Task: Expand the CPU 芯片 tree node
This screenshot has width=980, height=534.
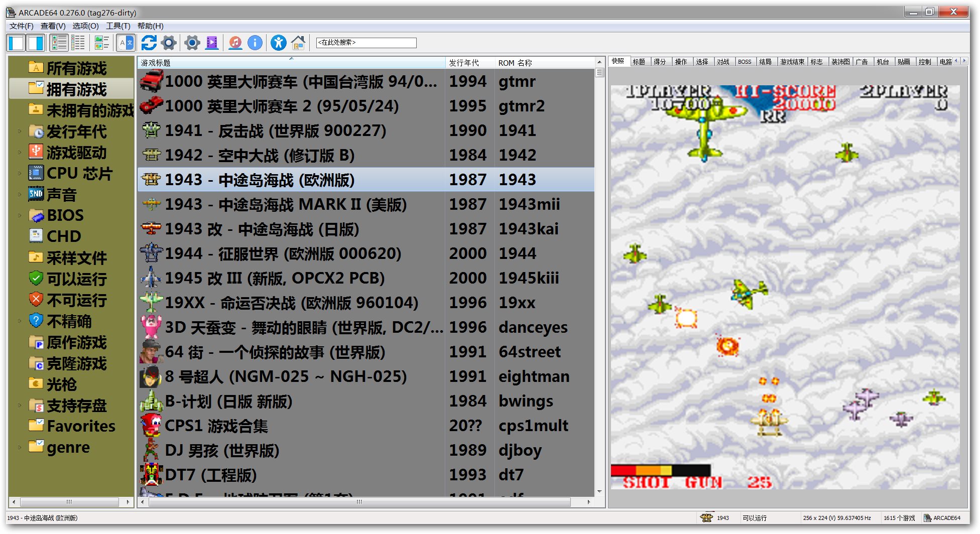Action: coord(20,174)
